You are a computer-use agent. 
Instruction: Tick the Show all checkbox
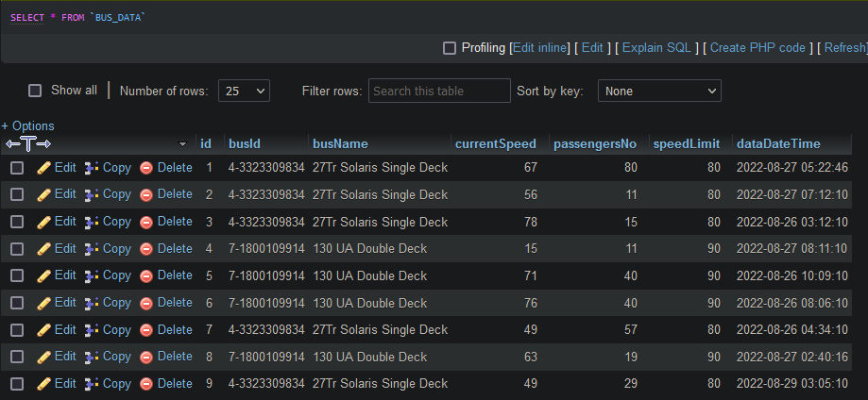point(35,91)
